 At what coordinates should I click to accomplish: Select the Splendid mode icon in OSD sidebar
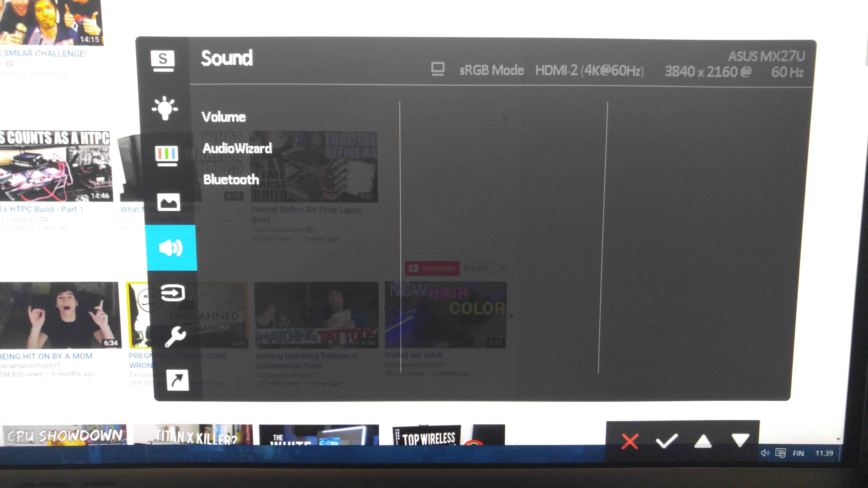pyautogui.click(x=163, y=60)
